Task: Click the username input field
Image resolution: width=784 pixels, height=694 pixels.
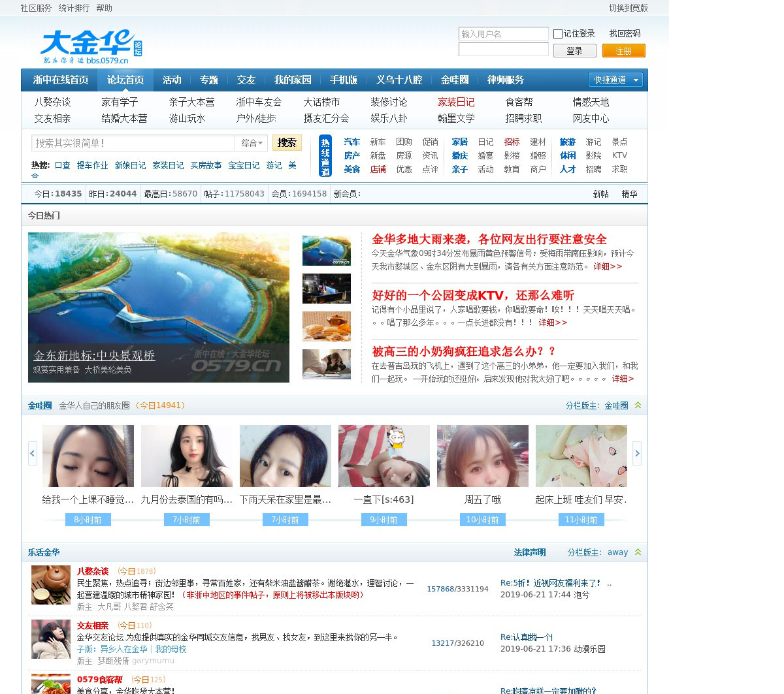Action: 503,34
